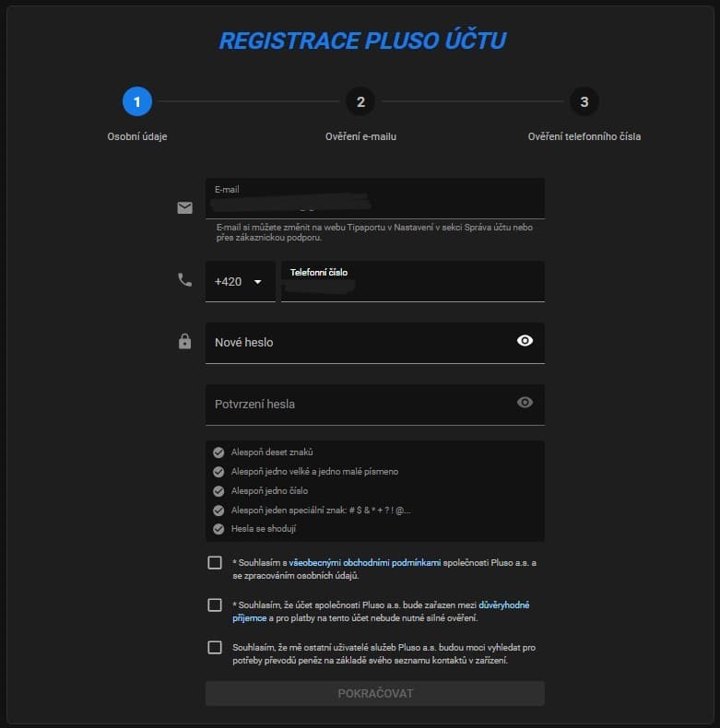This screenshot has height=728, width=720.
Task: Go to step 2 Ověření e-mailu
Action: (360, 101)
